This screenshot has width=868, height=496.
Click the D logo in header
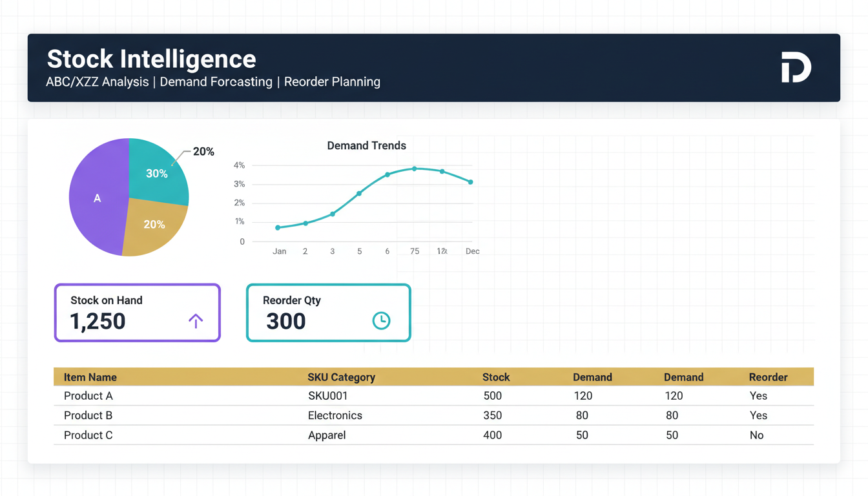[x=796, y=68]
